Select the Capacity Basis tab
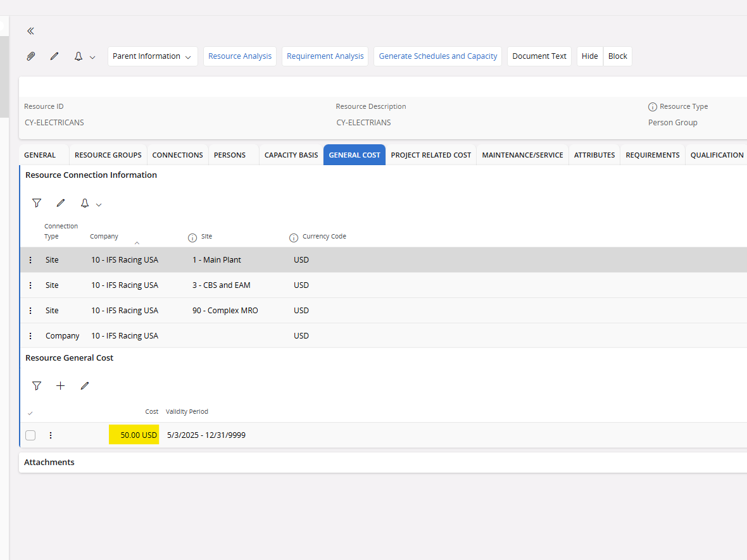 click(291, 155)
